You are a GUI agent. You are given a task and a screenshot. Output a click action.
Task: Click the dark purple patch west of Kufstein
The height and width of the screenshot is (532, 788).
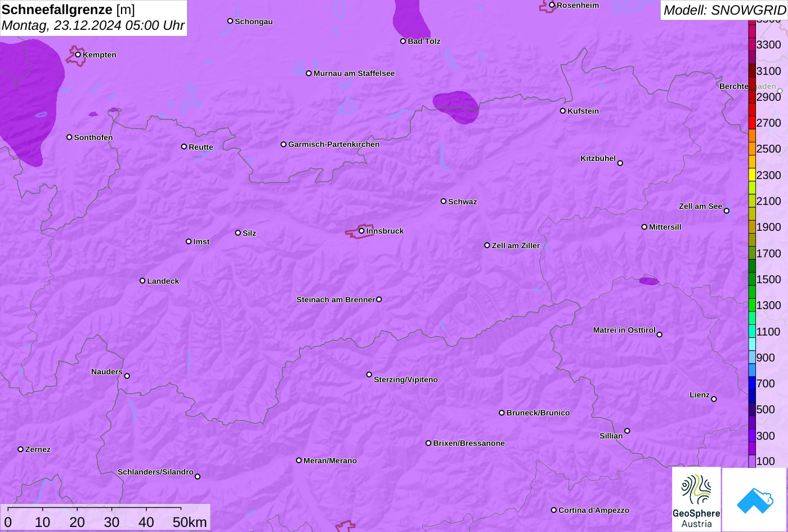tap(457, 107)
